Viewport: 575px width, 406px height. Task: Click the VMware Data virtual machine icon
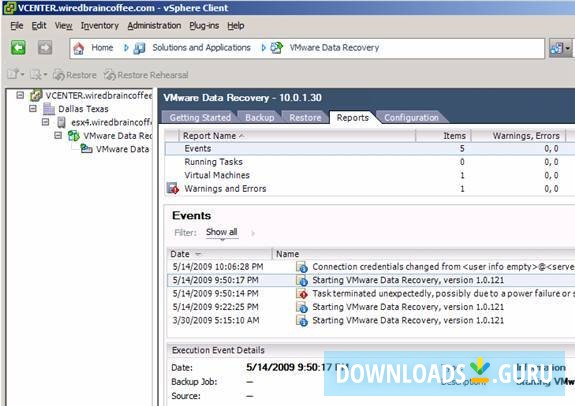pos(87,149)
